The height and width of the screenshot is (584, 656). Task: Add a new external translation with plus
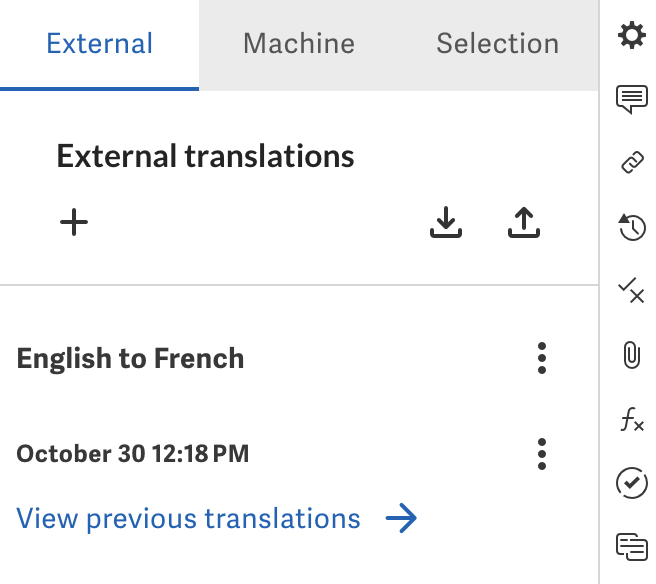tap(74, 223)
